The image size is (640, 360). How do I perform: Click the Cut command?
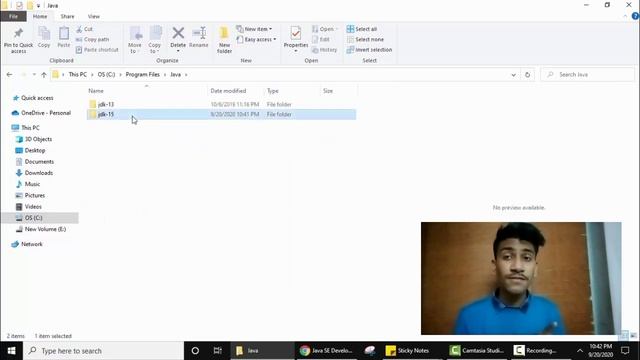[x=84, y=29]
